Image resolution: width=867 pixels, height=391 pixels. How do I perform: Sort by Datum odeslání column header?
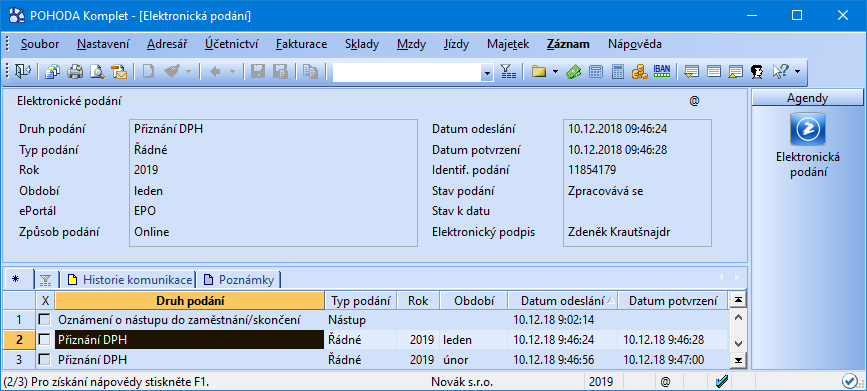click(x=562, y=301)
